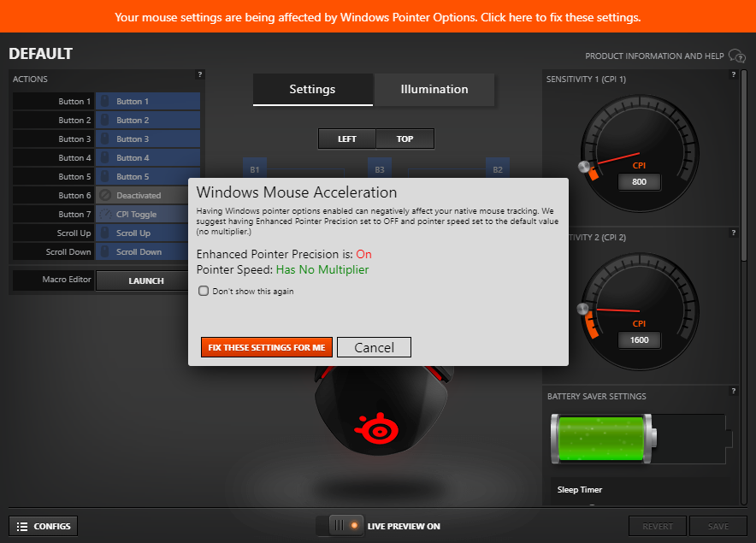Select the B3 button marker

pos(380,169)
